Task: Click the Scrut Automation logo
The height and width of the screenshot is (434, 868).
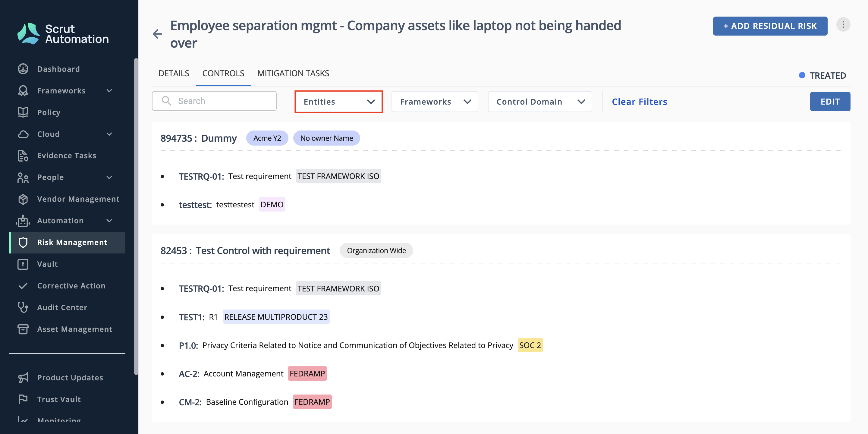Action: click(63, 34)
